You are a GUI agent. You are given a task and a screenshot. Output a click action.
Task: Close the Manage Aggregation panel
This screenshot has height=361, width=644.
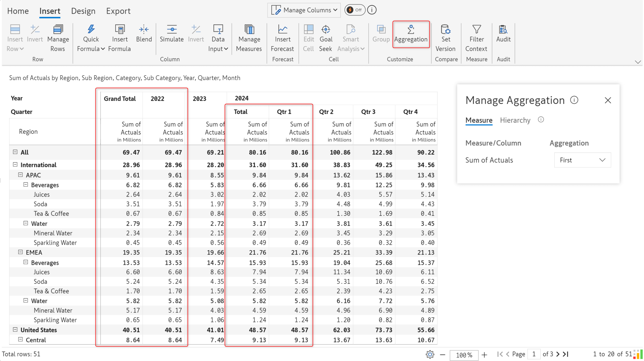pos(608,100)
